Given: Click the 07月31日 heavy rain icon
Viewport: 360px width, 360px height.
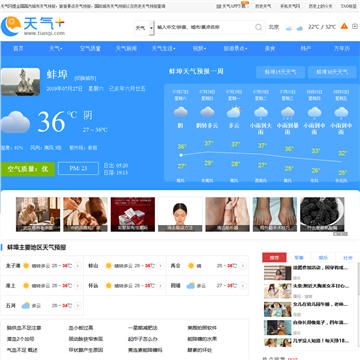Looking at the screenshot, I should pyautogui.click(x=288, y=112).
